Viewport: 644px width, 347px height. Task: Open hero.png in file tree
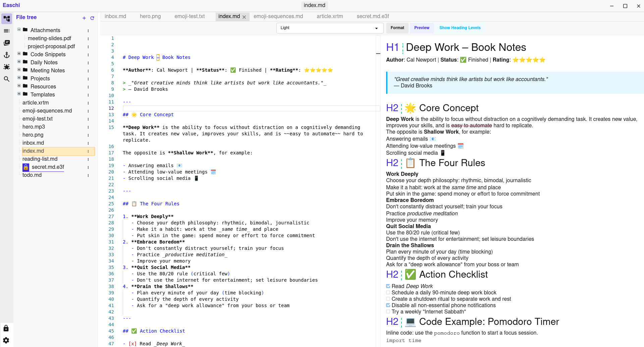33,135
